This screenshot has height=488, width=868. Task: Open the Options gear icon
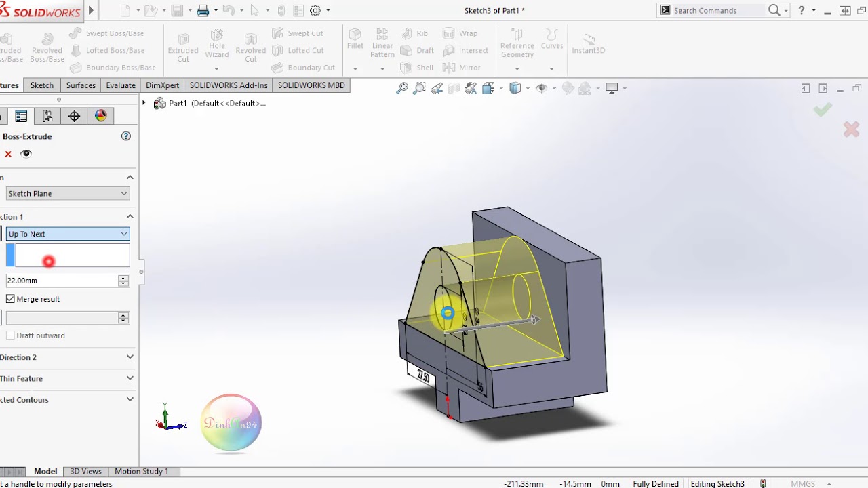pos(315,10)
